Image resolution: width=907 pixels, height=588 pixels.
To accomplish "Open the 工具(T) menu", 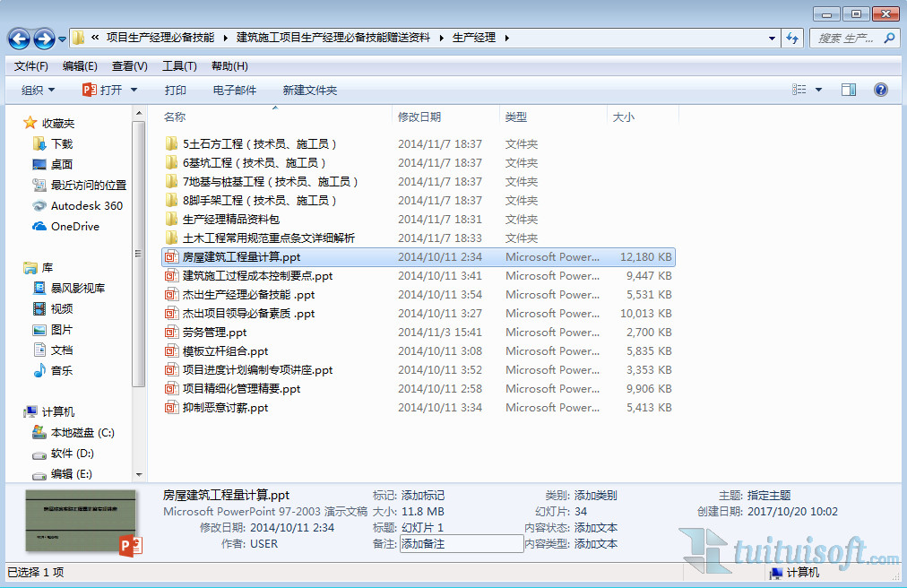I will [x=179, y=66].
